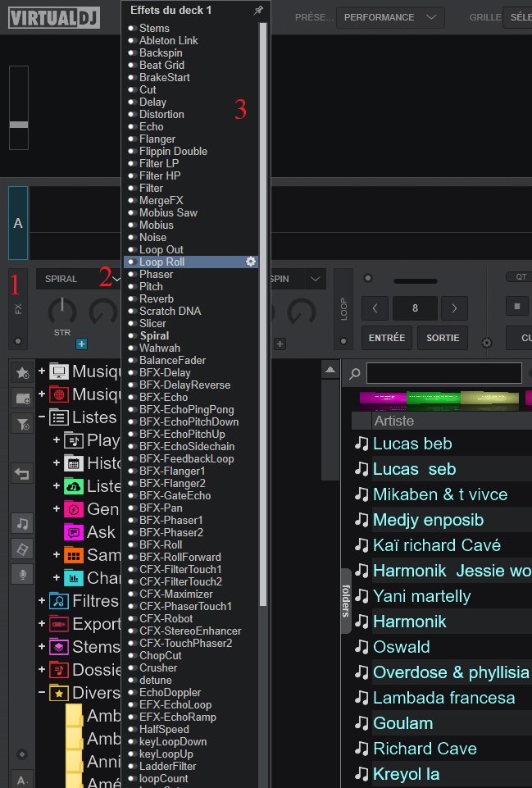532x788 pixels.
Task: Pin the Effets du deck 1 panel
Action: (x=258, y=10)
